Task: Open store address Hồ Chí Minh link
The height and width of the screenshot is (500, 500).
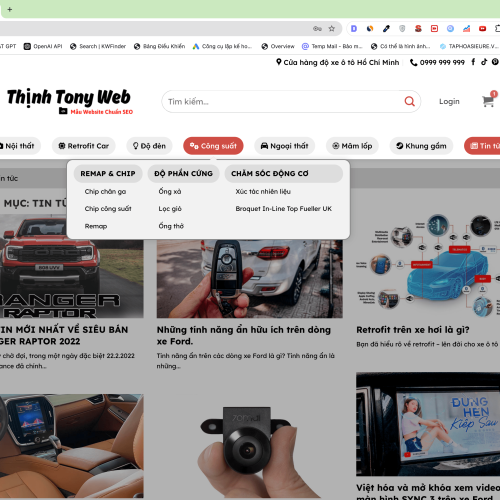Action: point(337,62)
